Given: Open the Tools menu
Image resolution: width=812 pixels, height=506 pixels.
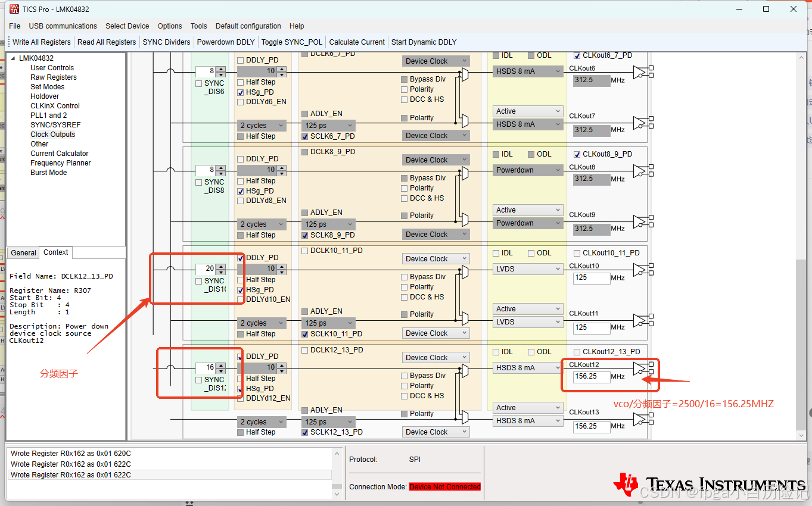Looking at the screenshot, I should tap(198, 26).
